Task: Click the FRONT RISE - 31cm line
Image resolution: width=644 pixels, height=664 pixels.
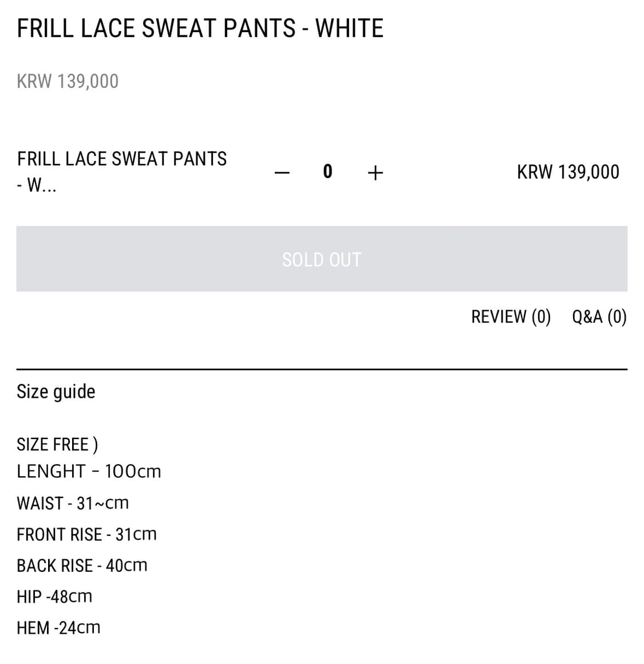Action: (x=86, y=535)
